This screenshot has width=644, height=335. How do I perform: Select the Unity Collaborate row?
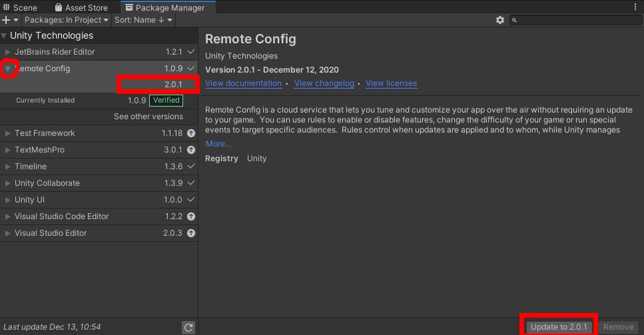coord(99,183)
